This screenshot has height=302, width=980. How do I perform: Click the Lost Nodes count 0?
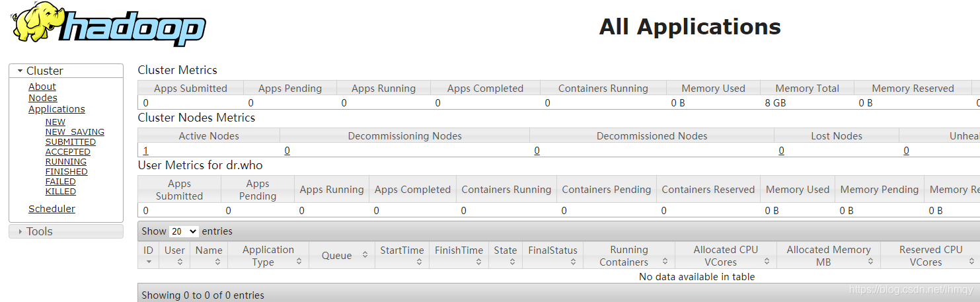pyautogui.click(x=781, y=151)
